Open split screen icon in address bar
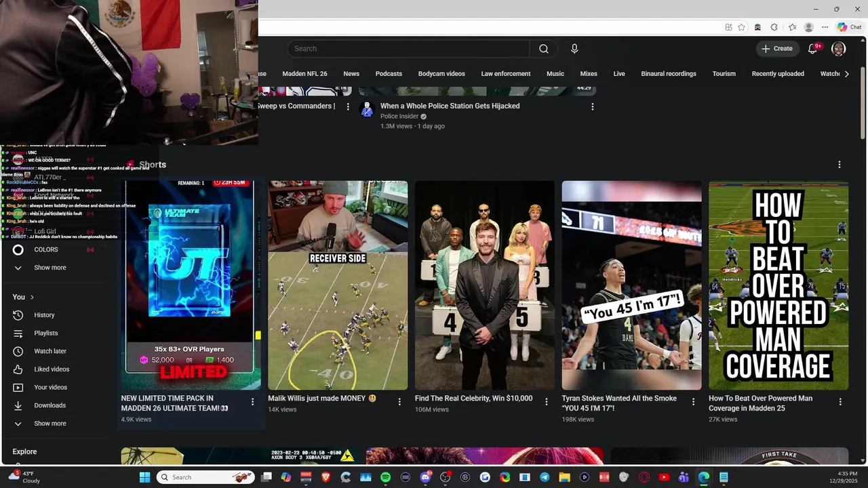The width and height of the screenshot is (868, 488). point(728,27)
